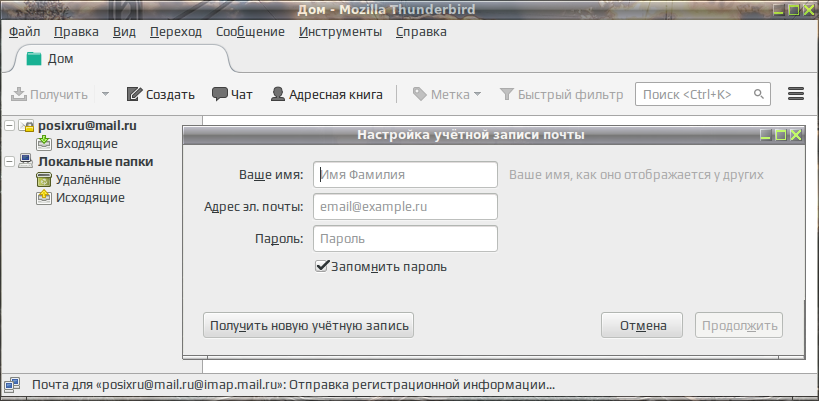Select the Входящие folder label
The height and width of the screenshot is (401, 819).
click(87, 144)
